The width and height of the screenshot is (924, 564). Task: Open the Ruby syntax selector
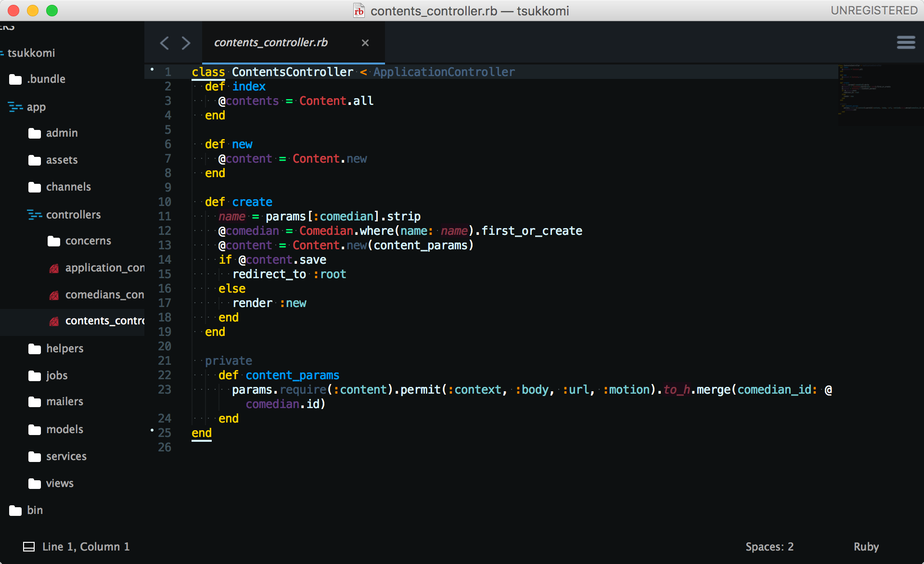(866, 547)
